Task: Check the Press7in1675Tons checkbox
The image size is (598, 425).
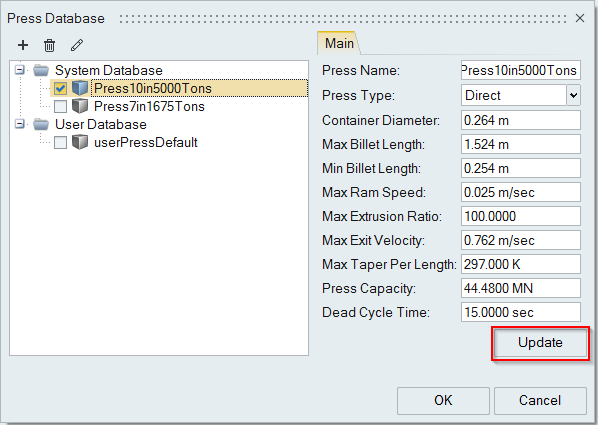Action: pos(60,106)
